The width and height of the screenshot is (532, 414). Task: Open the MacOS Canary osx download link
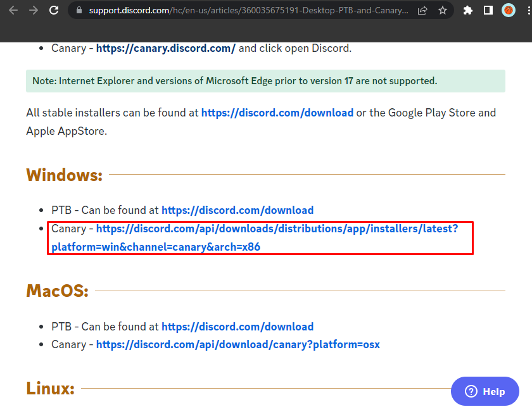(238, 344)
